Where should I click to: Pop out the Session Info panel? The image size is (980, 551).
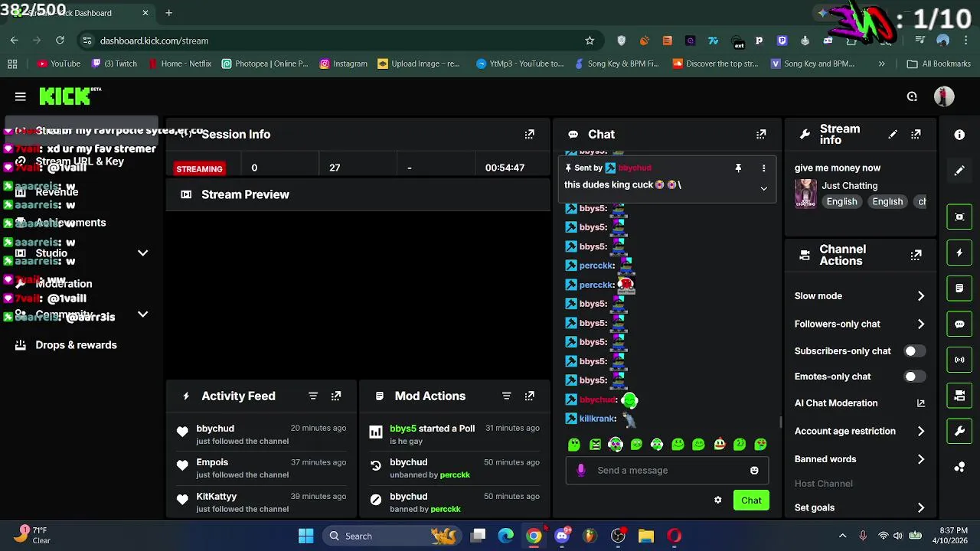529,134
